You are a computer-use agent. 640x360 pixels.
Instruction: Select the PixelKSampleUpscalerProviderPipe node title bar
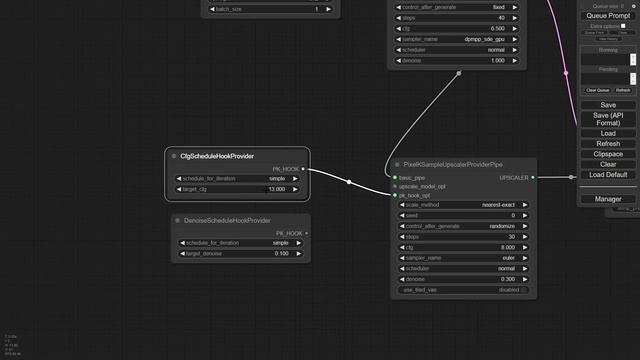pos(463,164)
